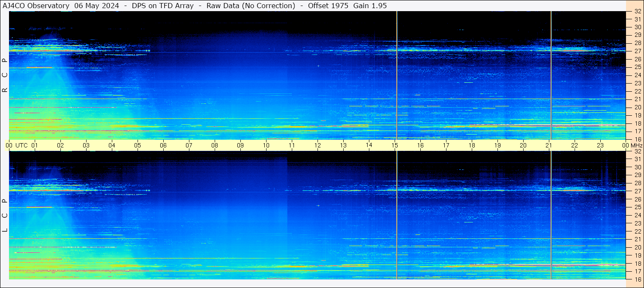This screenshot has height=288, width=644.
Task: Select the '03' hour tick label
Action: pos(86,145)
